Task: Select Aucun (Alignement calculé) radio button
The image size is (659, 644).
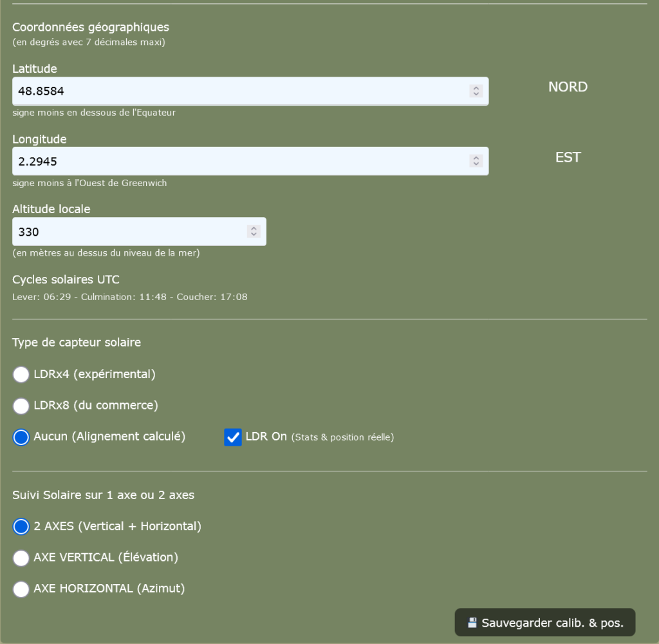Action: pos(21,437)
